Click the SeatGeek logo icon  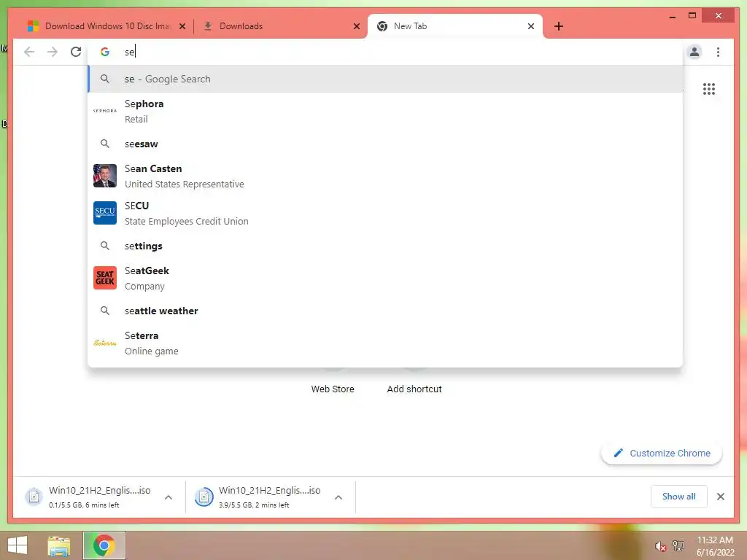(x=105, y=278)
